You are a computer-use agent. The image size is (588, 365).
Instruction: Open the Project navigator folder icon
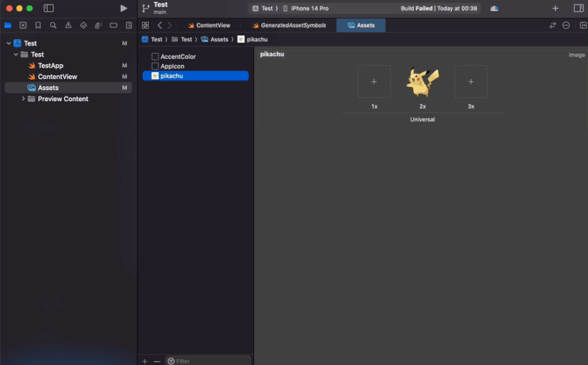[8, 26]
